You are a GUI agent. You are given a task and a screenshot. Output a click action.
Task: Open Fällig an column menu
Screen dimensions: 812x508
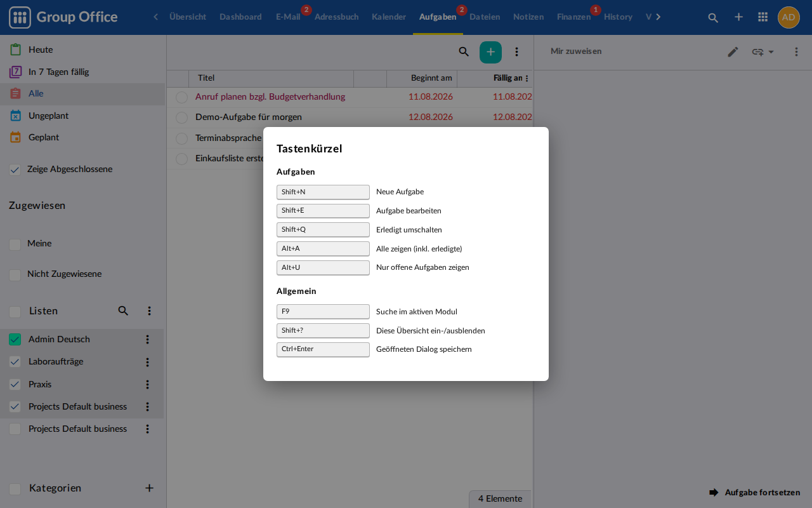pos(527,78)
